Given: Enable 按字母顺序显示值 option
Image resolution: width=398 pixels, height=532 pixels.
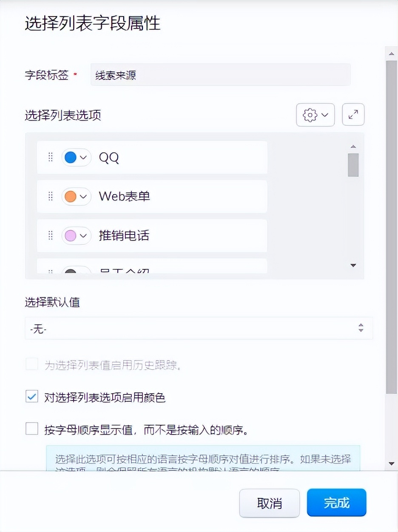Looking at the screenshot, I should coord(31,429).
